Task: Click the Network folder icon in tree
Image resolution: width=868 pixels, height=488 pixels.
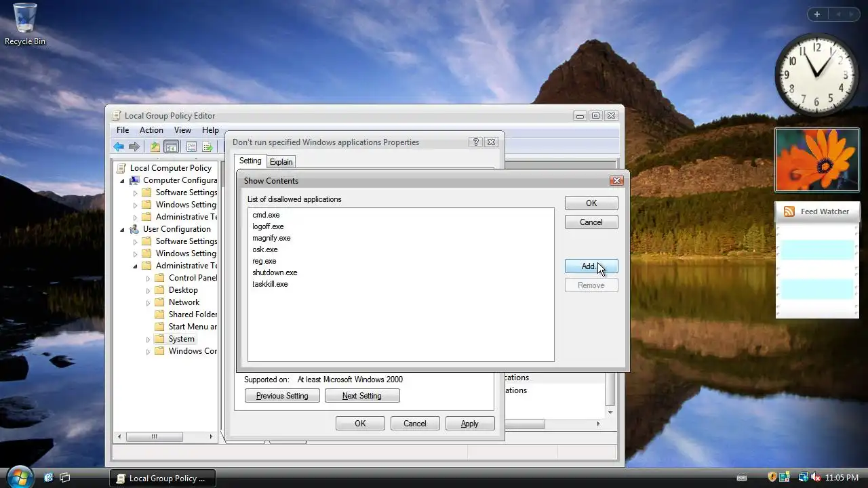Action: [159, 302]
